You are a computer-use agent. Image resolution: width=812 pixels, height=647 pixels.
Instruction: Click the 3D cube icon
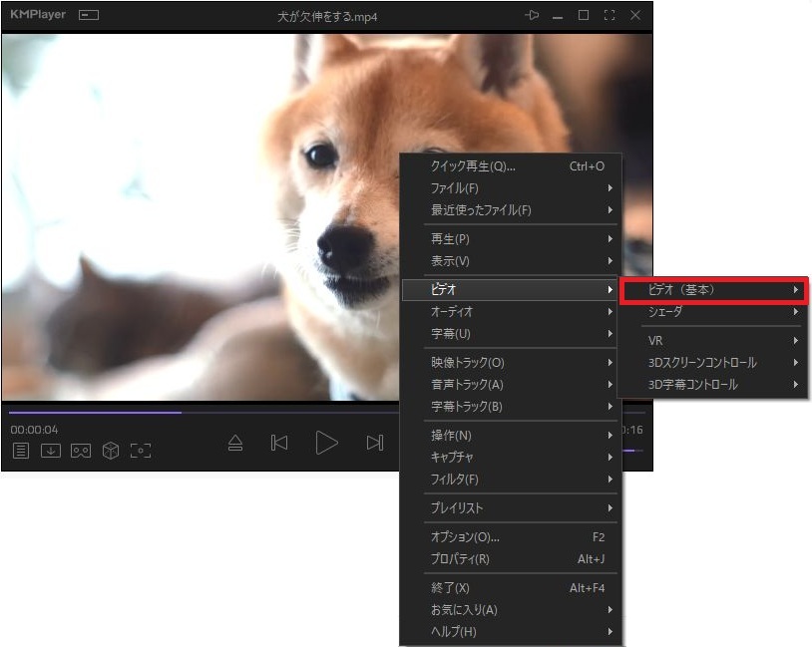(x=111, y=451)
